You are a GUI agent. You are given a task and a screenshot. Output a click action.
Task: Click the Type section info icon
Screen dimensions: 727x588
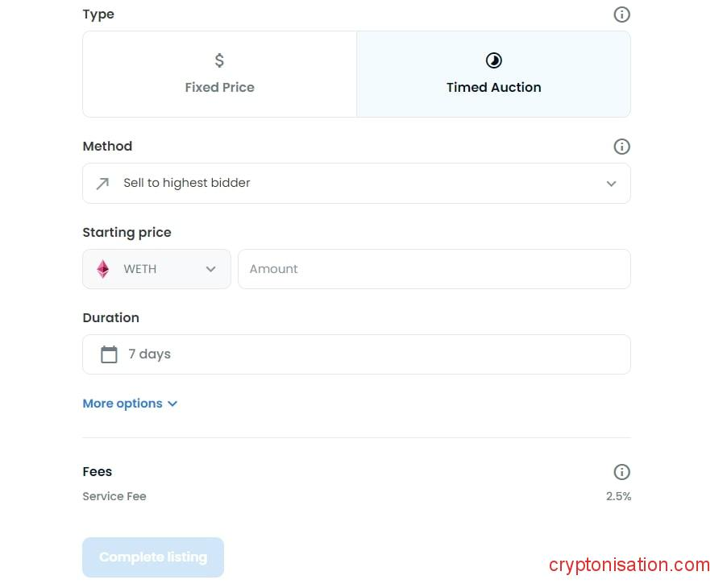click(621, 14)
